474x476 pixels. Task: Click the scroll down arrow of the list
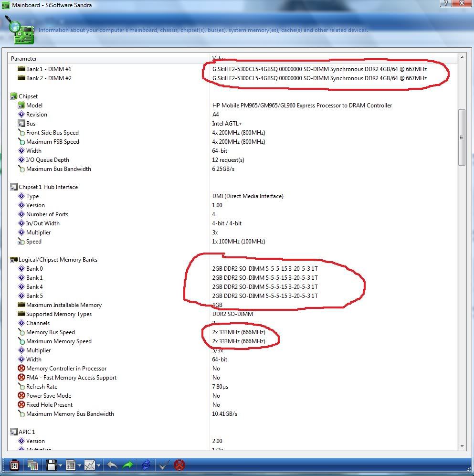462,446
